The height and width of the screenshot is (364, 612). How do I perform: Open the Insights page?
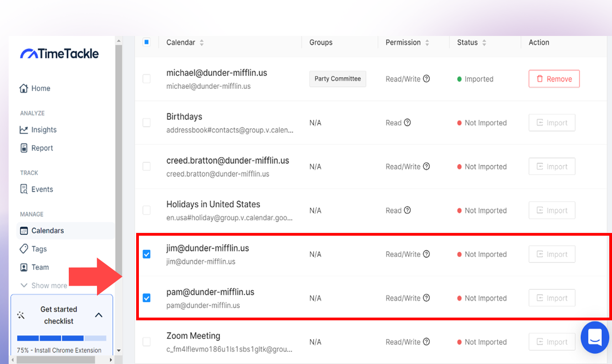point(38,130)
